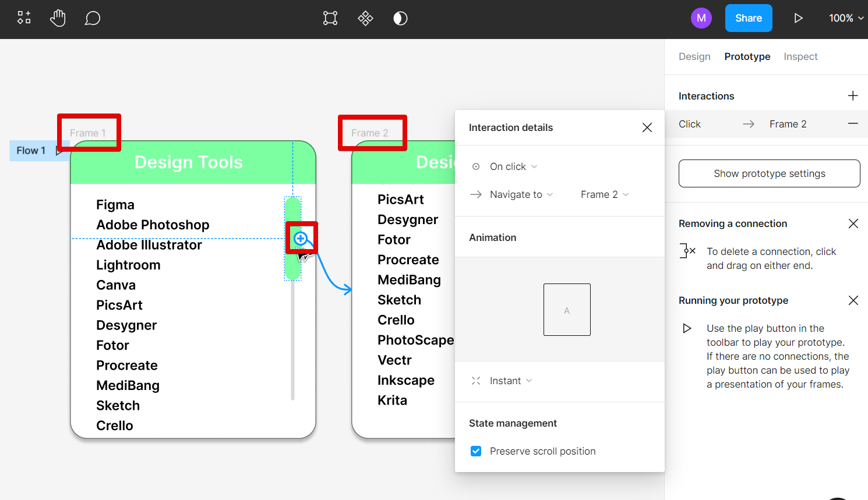Switch to the Design tab

(x=694, y=56)
